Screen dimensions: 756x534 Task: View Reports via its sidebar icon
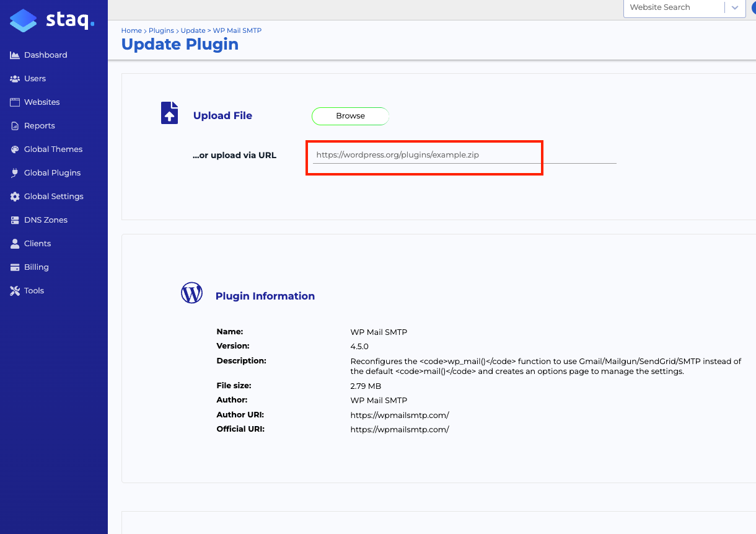pyautogui.click(x=14, y=125)
